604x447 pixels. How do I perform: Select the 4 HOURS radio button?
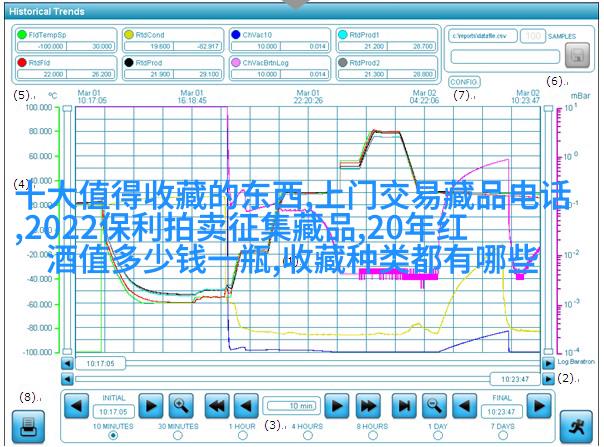tap(307, 435)
